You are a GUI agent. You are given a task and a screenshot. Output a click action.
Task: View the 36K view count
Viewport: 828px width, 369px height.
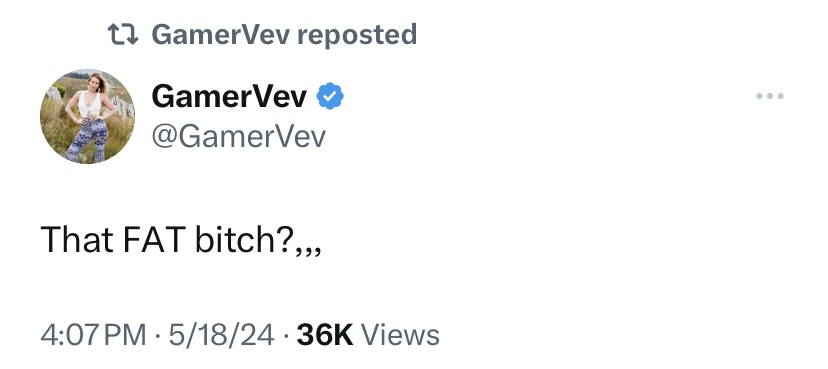click(x=325, y=335)
